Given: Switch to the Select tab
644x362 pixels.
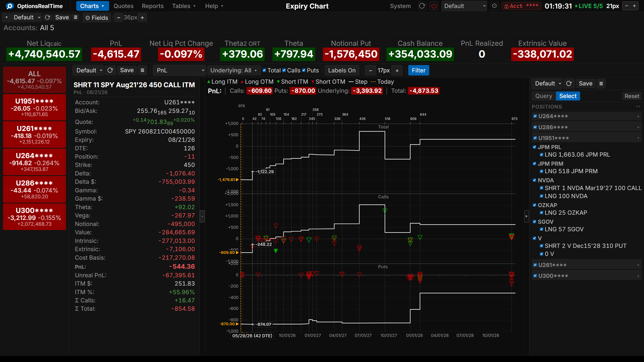Looking at the screenshot, I should tap(568, 96).
